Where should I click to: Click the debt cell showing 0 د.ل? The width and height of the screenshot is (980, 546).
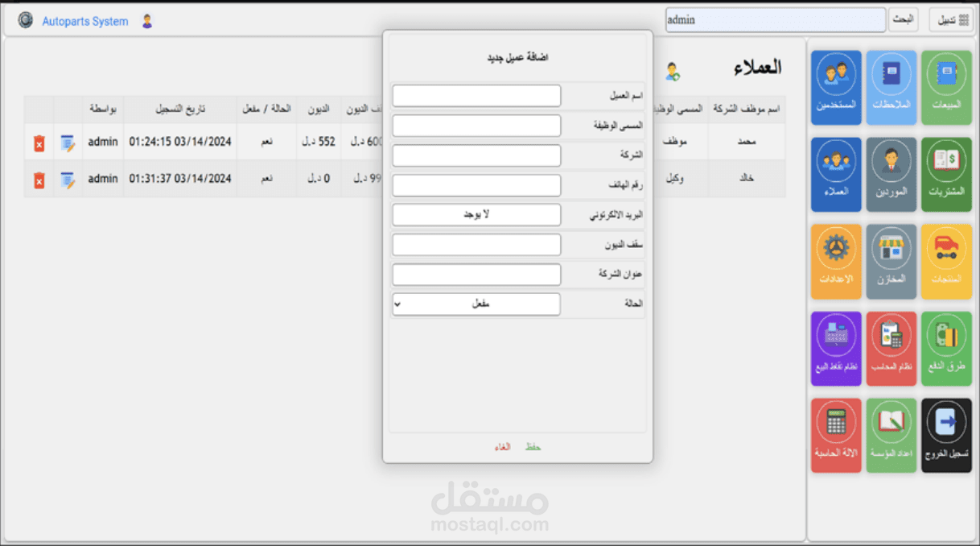(x=318, y=179)
